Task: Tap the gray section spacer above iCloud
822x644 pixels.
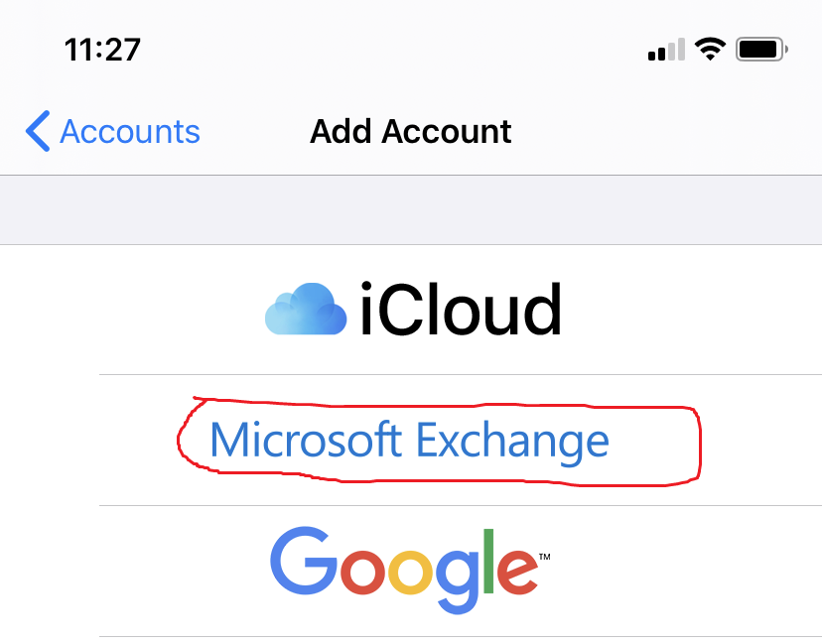Action: [x=411, y=209]
